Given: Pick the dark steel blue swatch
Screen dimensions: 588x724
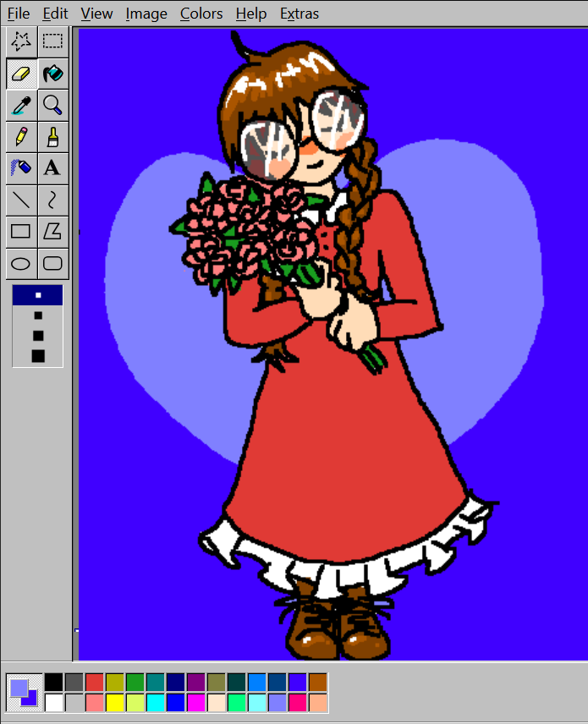Looking at the screenshot, I should [x=278, y=683].
